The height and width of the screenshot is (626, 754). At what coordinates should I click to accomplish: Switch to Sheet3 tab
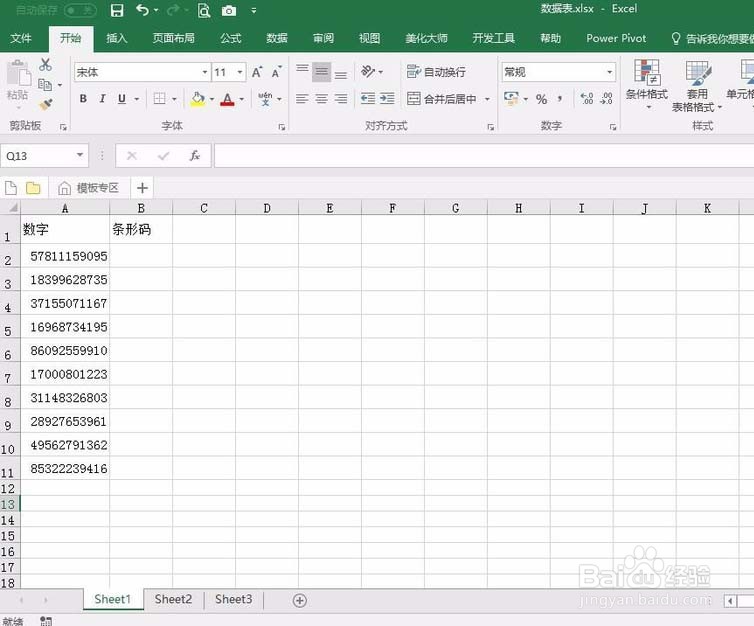tap(234, 599)
